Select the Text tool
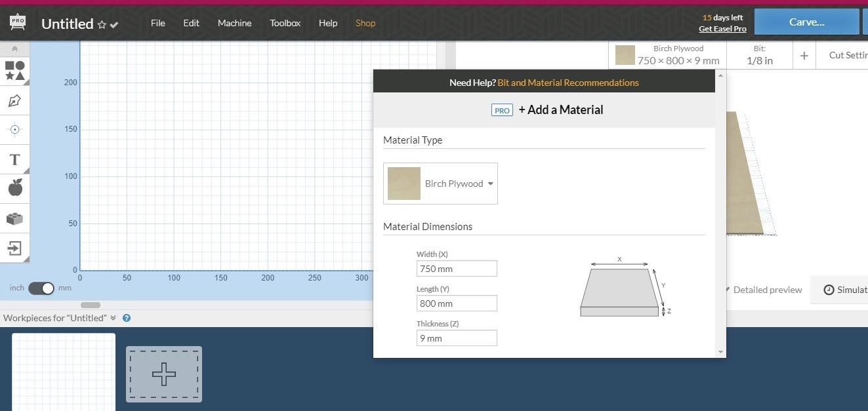The width and height of the screenshot is (868, 411). pos(15,159)
